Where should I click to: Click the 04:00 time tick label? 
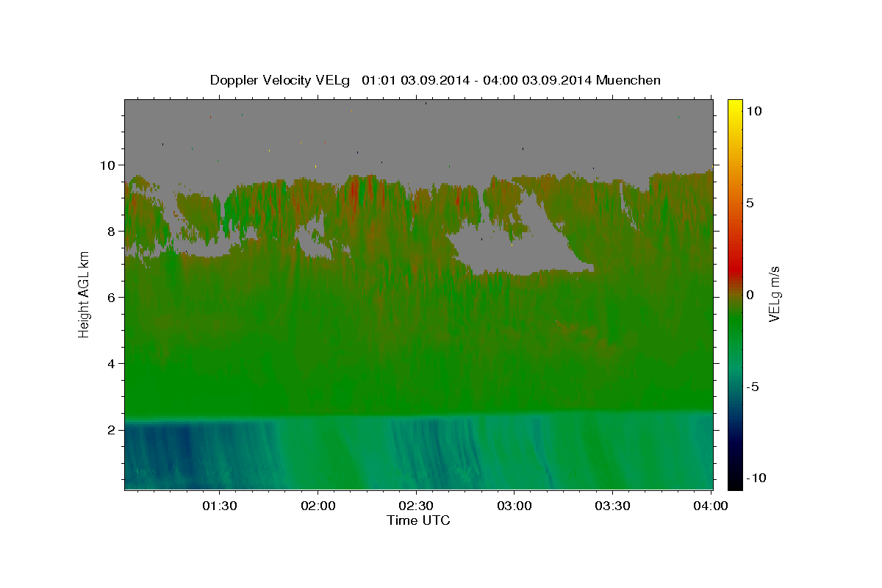click(x=711, y=506)
